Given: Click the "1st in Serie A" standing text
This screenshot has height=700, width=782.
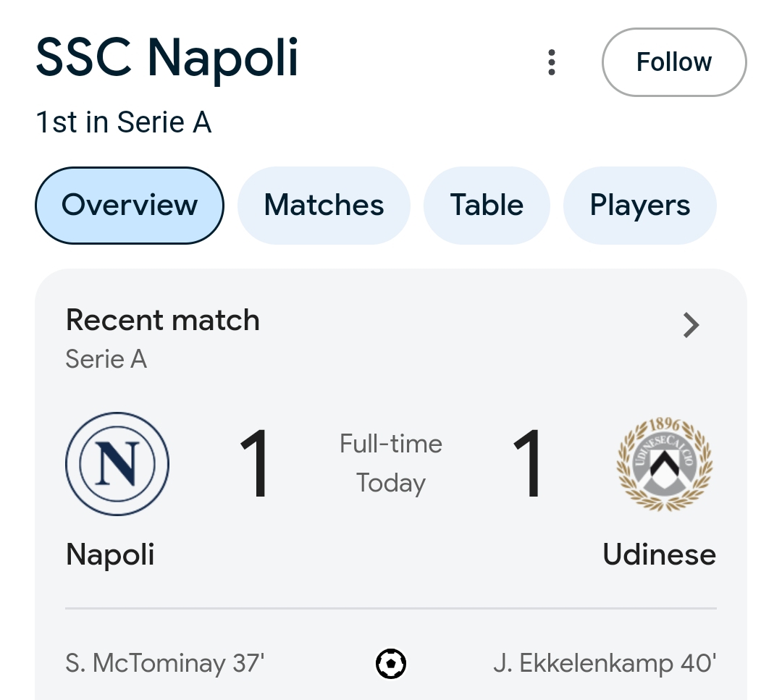Looking at the screenshot, I should point(124,122).
